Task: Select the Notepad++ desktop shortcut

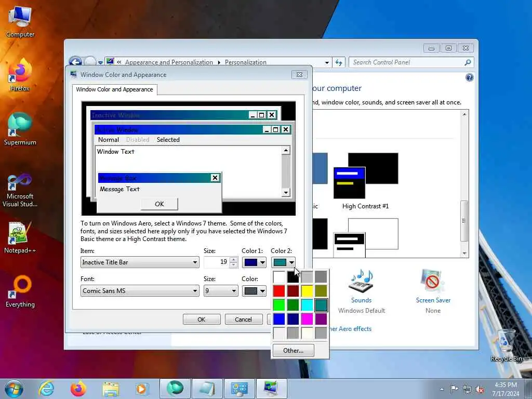Action: [x=20, y=237]
